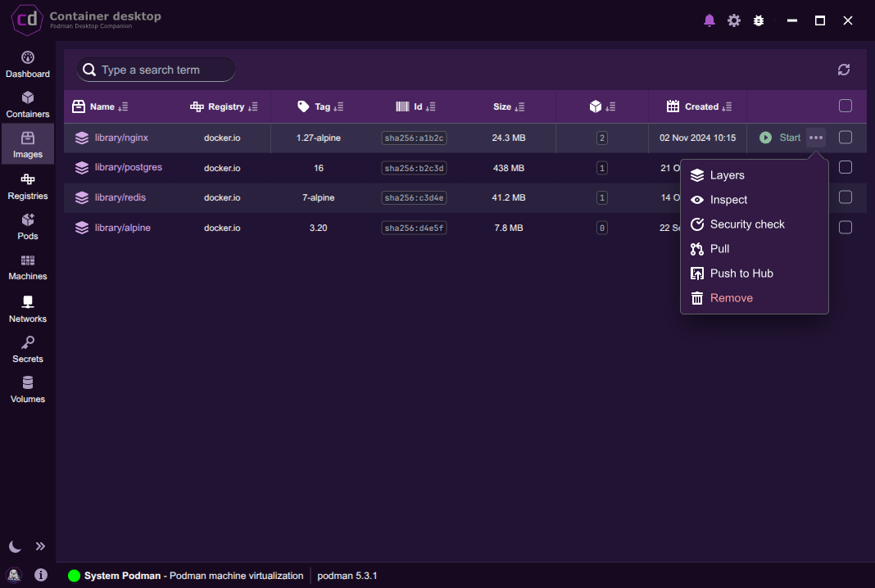Open Pods in the sidebar
Viewport: 875px width, 588px height.
click(x=27, y=227)
